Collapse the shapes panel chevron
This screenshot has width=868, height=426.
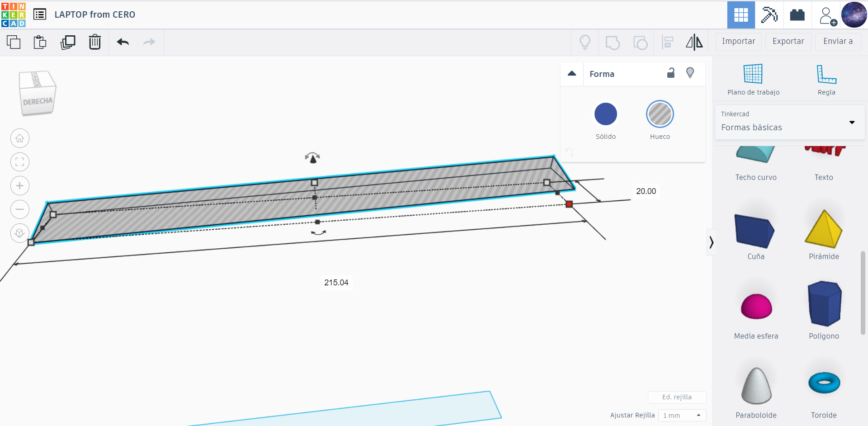pyautogui.click(x=711, y=242)
